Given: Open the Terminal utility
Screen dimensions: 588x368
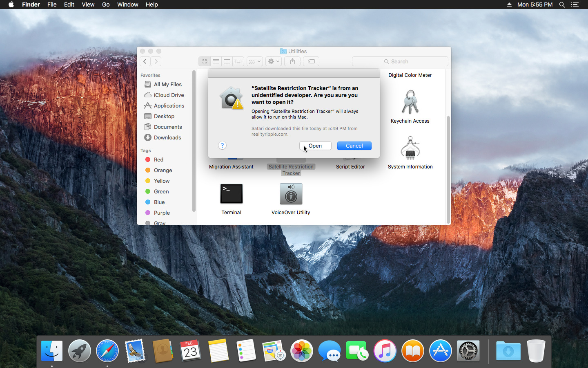Looking at the screenshot, I should tap(231, 194).
